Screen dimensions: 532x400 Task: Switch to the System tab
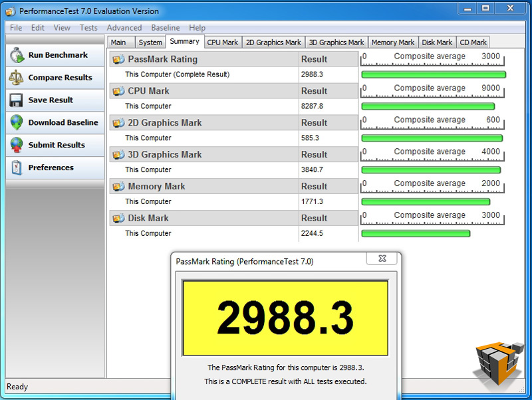point(150,43)
